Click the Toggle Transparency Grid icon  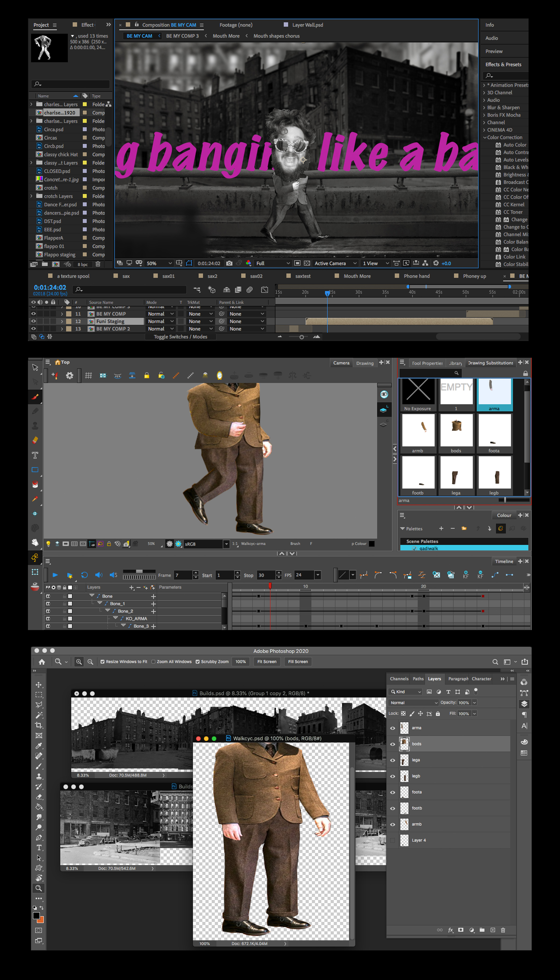tap(307, 263)
